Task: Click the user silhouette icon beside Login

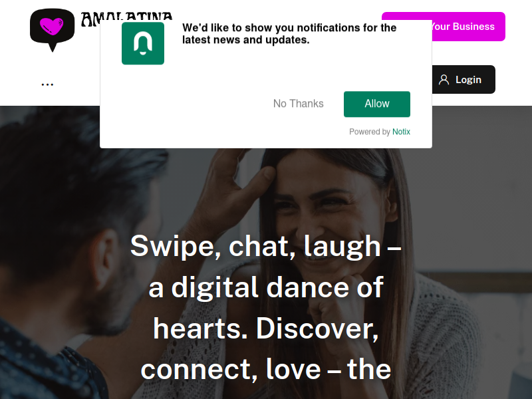Action: (x=444, y=80)
